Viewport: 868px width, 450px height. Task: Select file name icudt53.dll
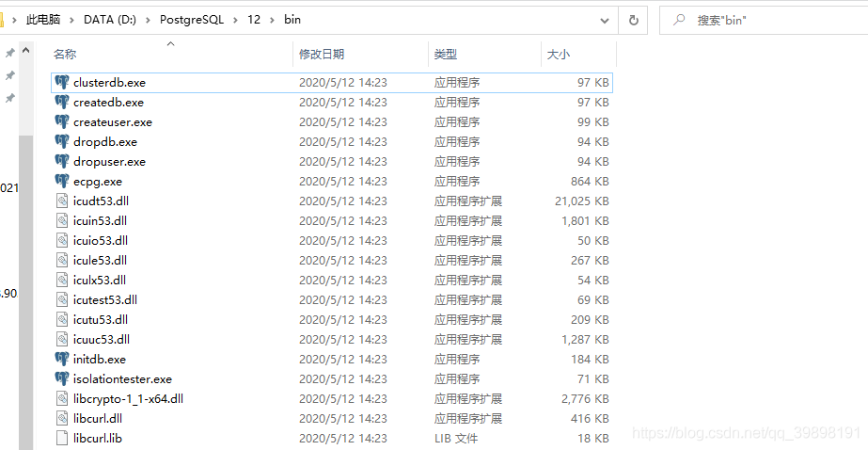(101, 201)
